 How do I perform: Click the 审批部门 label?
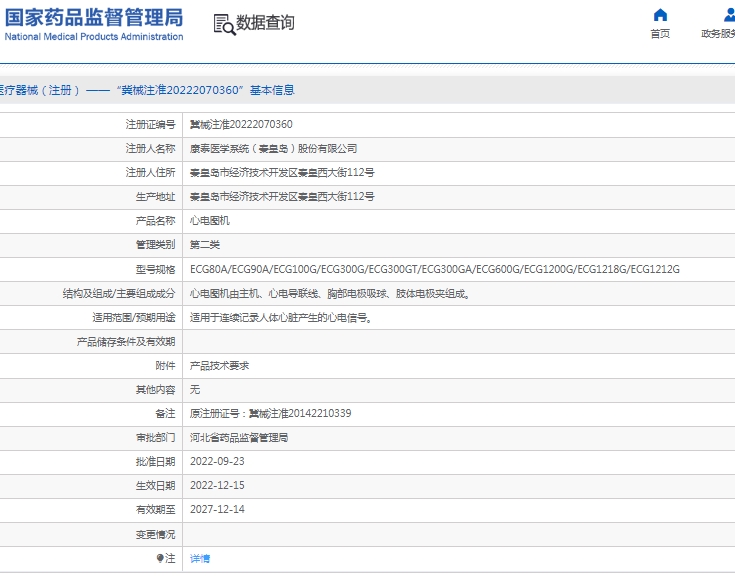tap(155, 438)
